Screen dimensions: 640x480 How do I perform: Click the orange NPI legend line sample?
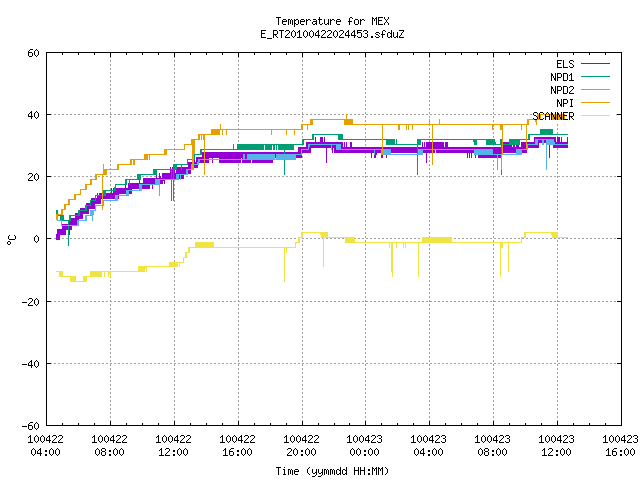click(x=595, y=102)
